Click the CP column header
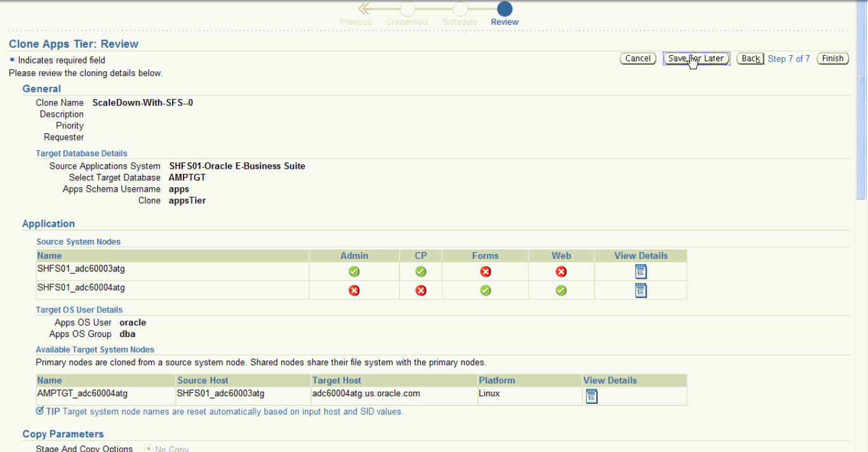Screen dimensions: 868x452 click(x=421, y=255)
